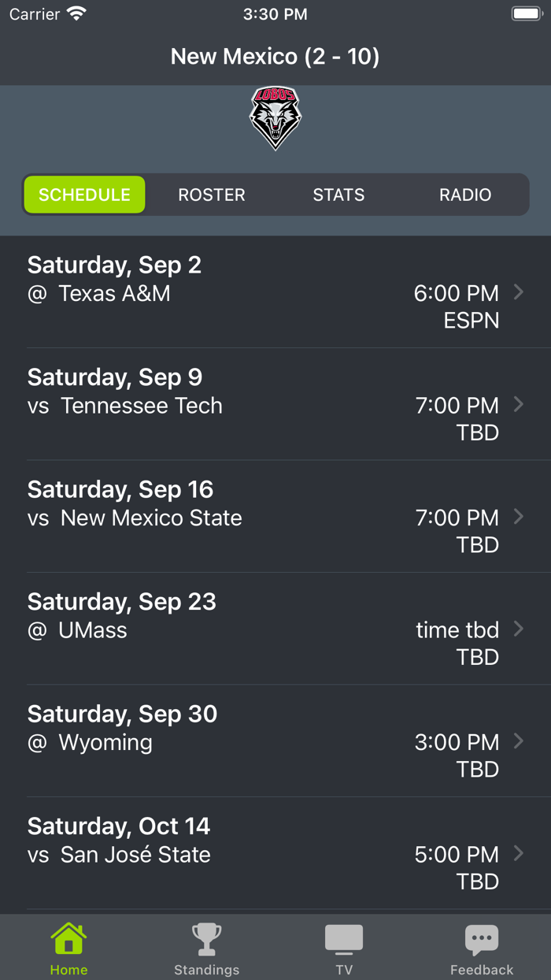The image size is (551, 980).
Task: Tap the ESPN broadcast label
Action: pos(471,320)
